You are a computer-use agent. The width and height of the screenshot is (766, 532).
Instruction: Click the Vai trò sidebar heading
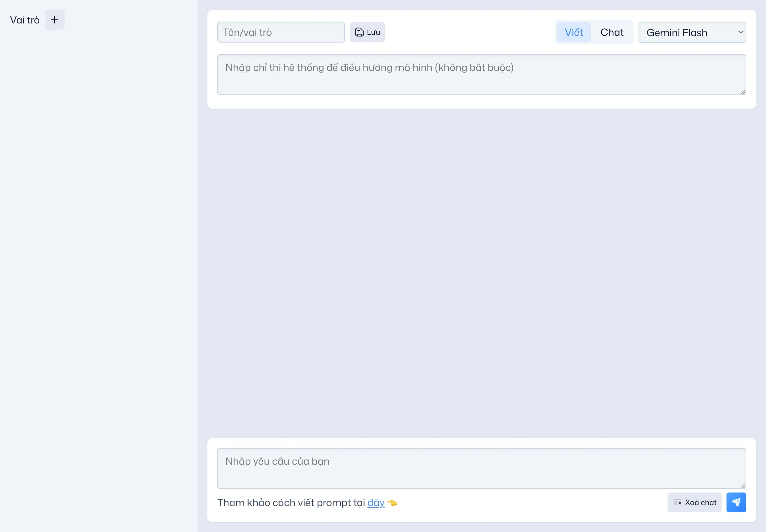(x=25, y=20)
